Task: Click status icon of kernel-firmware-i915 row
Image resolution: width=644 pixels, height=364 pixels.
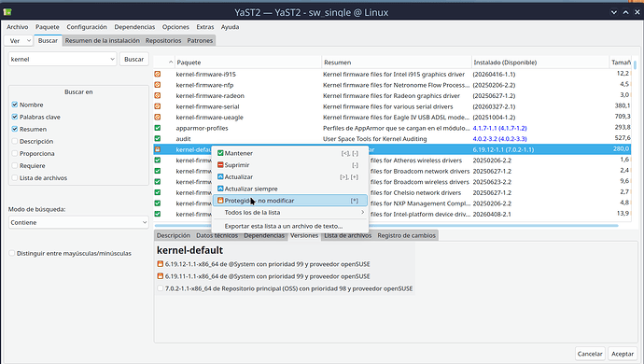Action: tap(158, 75)
